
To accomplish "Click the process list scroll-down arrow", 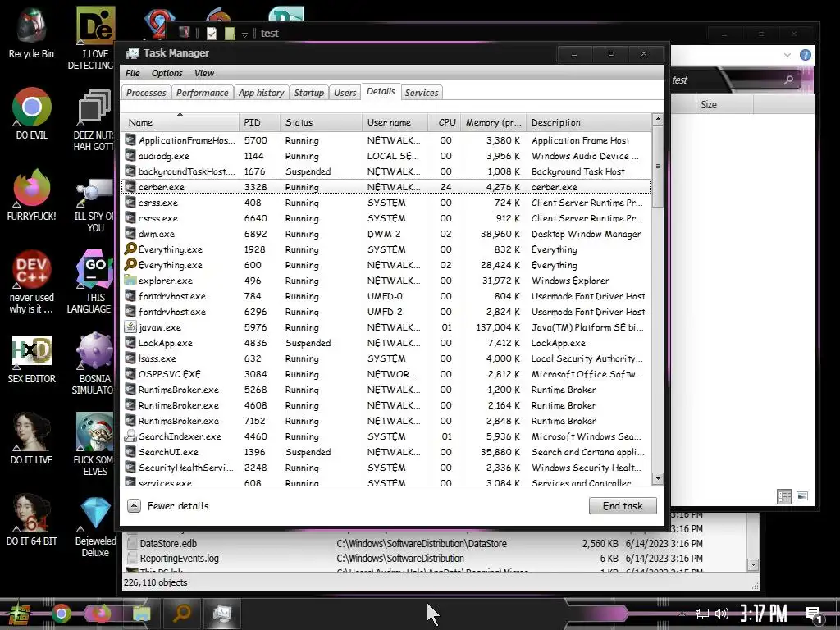I will 658,479.
